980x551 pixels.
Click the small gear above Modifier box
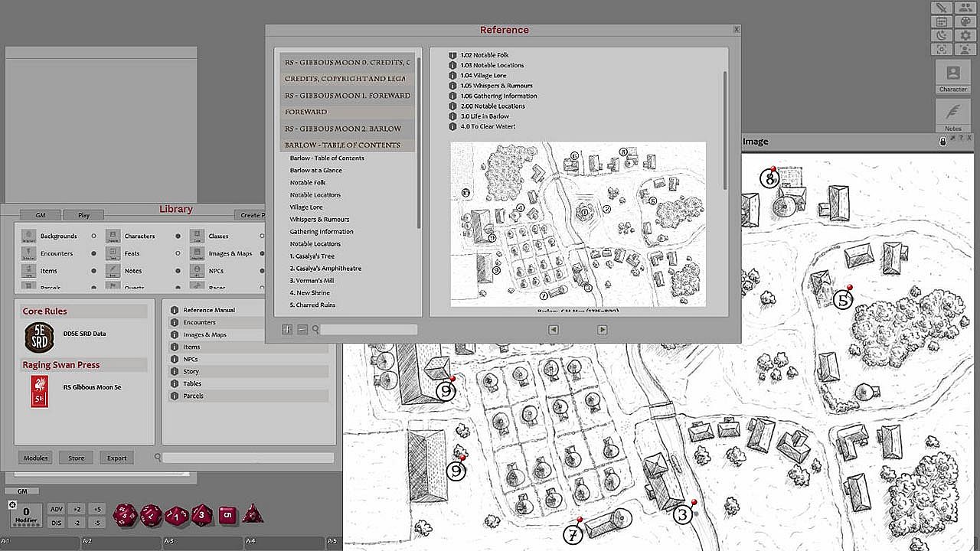point(12,504)
